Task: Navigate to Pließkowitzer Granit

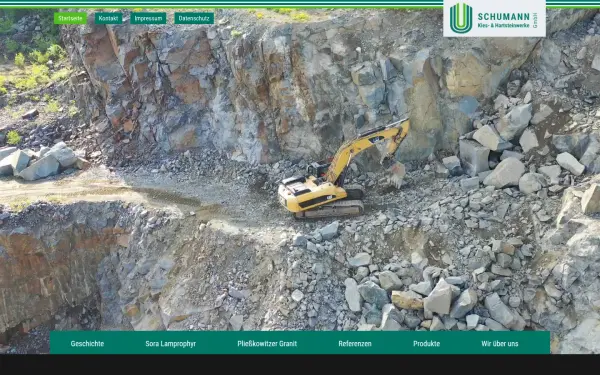Action: [x=267, y=344]
